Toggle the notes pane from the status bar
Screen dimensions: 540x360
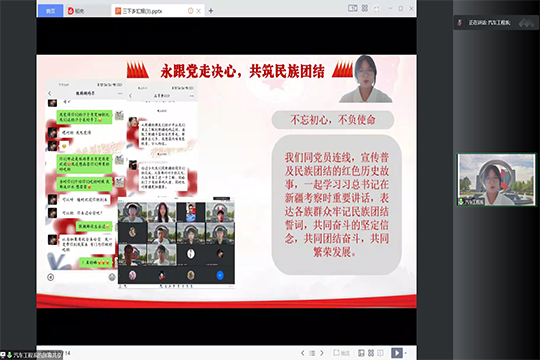point(341,353)
